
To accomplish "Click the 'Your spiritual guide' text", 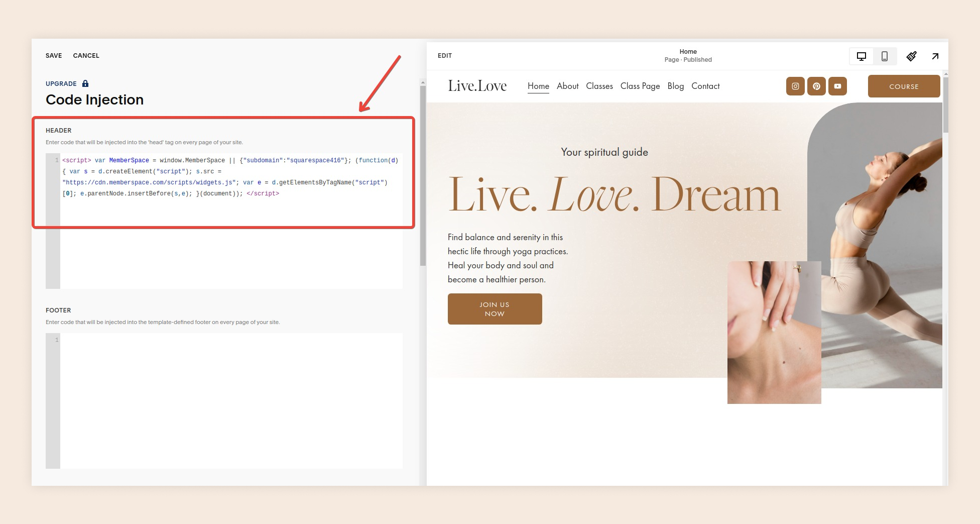I will point(604,152).
